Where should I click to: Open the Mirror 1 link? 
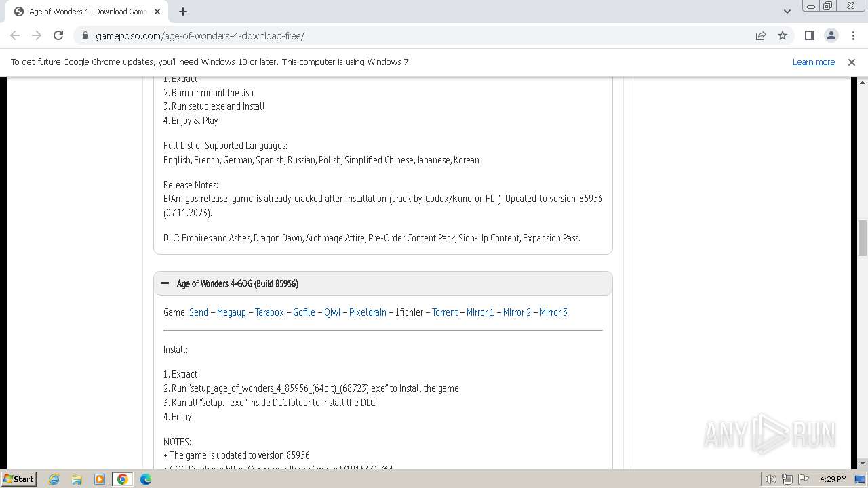(480, 312)
